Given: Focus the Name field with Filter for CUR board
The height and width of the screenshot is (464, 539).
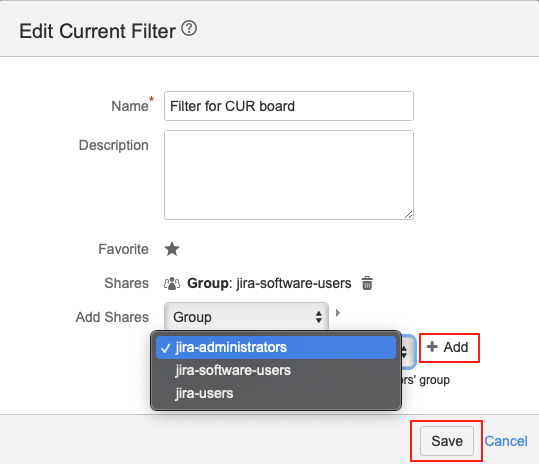Looking at the screenshot, I should pyautogui.click(x=289, y=106).
